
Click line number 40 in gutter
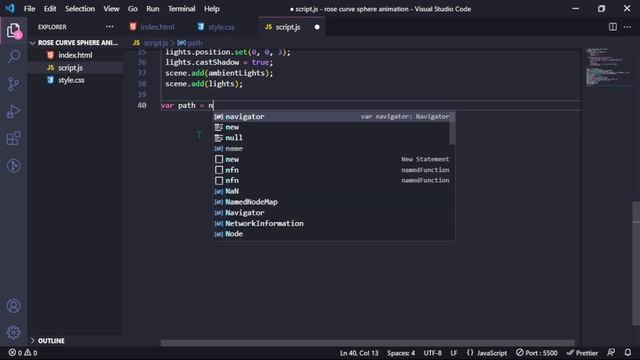(142, 105)
